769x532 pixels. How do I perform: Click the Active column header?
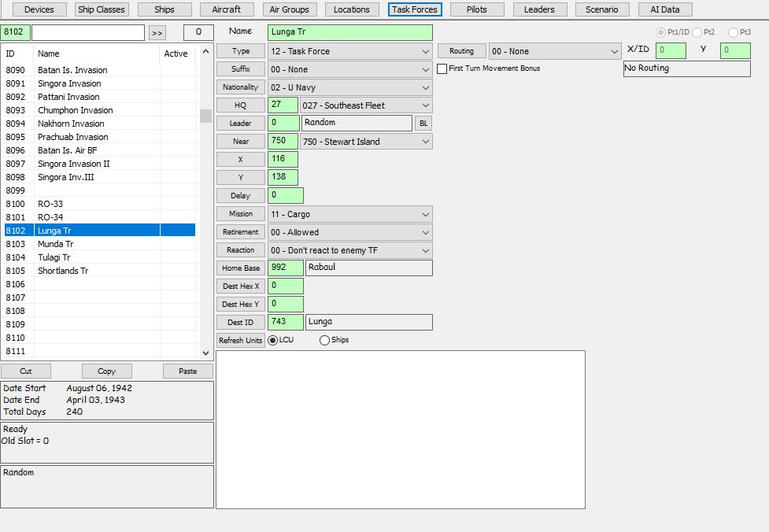pyautogui.click(x=177, y=54)
